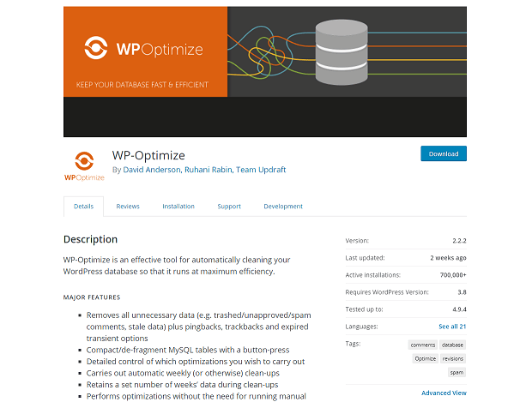Viewport: 532px width, 402px height.
Task: Click the WPOptimize banner image
Action: [265, 71]
